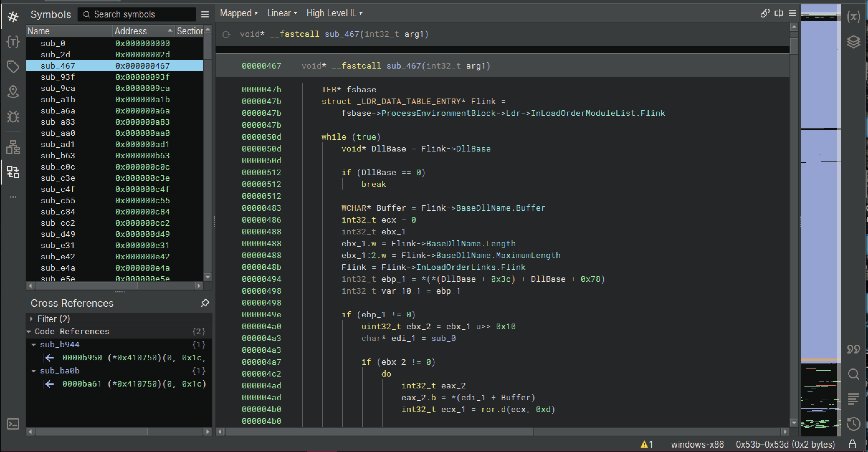
Task: Click the sync link chain icon
Action: click(x=765, y=13)
